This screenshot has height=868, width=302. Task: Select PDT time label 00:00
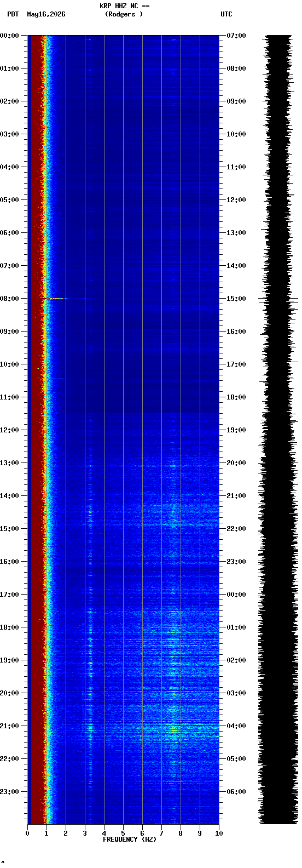(9, 36)
